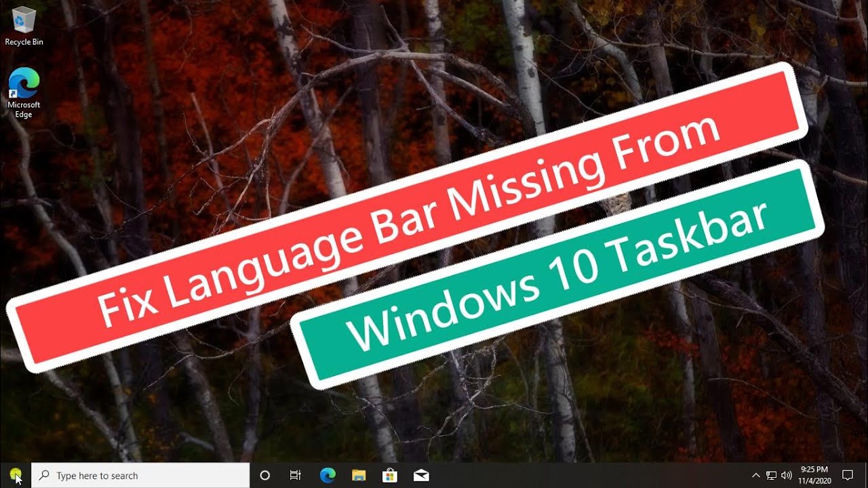Open File Explorer from the taskbar
Image resolution: width=868 pixels, height=488 pixels.
(x=358, y=476)
